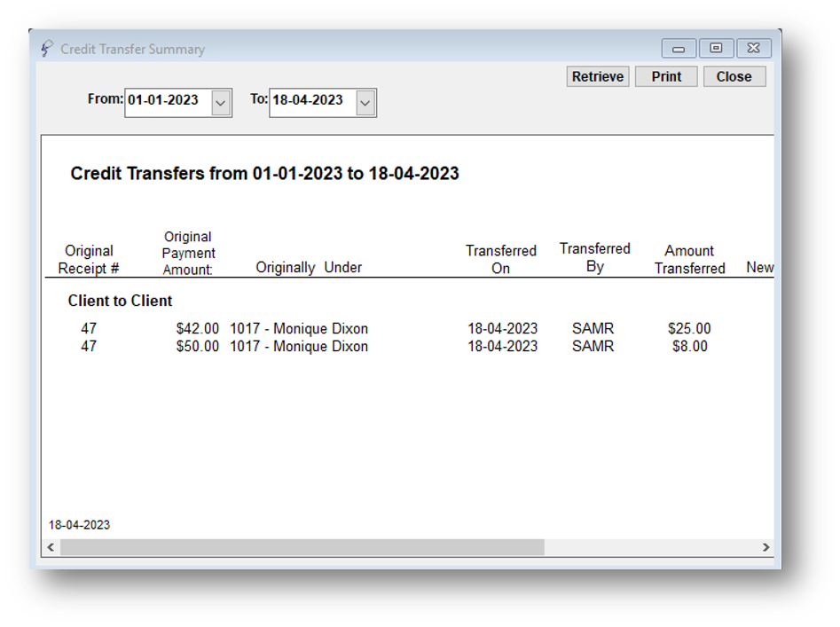Click the partially visible 'New' column header
Viewport: 840px width, 627px height.
click(759, 267)
